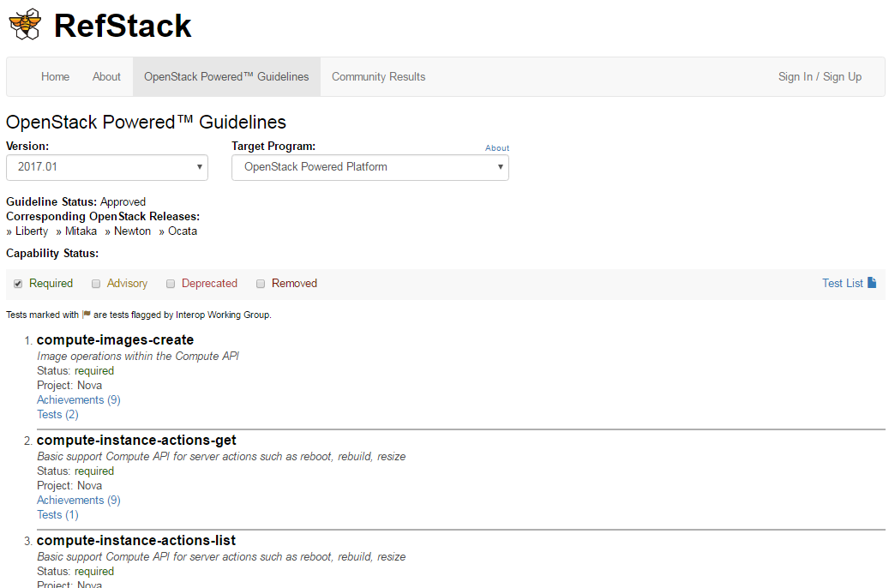Click the RefStack title text
This screenshot has height=588, width=889.
[123, 26]
